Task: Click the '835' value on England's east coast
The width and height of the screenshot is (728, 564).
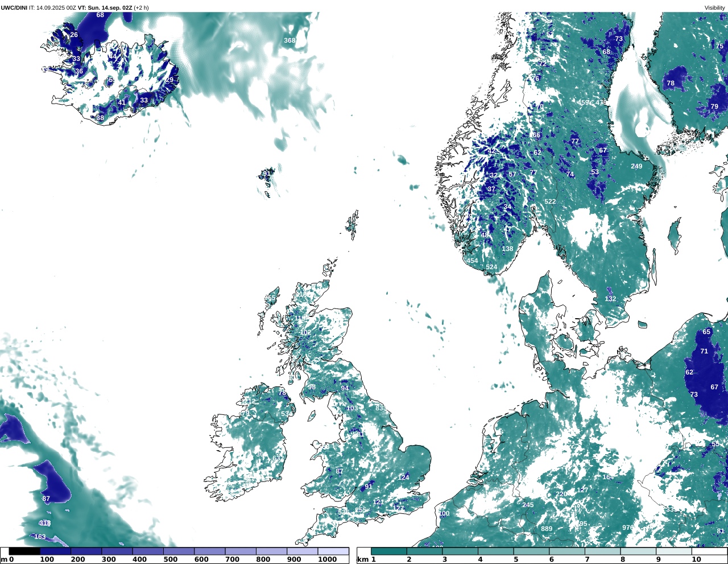Action: [x=380, y=408]
